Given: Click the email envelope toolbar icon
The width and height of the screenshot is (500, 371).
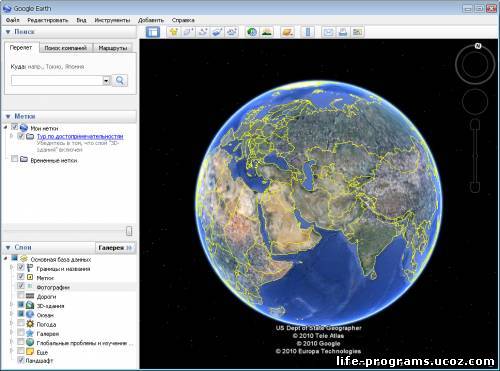Looking at the screenshot, I should coord(328,32).
